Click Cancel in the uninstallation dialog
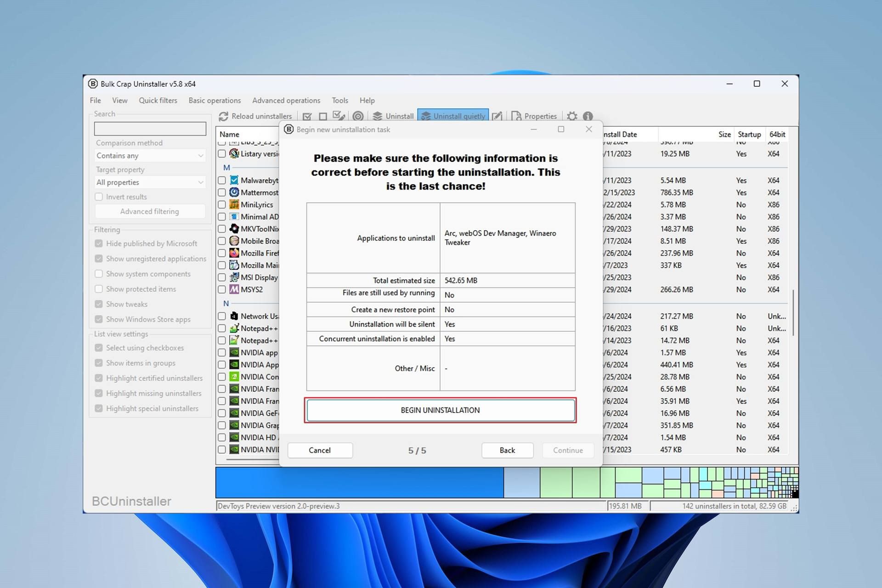This screenshot has width=882, height=588. [320, 450]
